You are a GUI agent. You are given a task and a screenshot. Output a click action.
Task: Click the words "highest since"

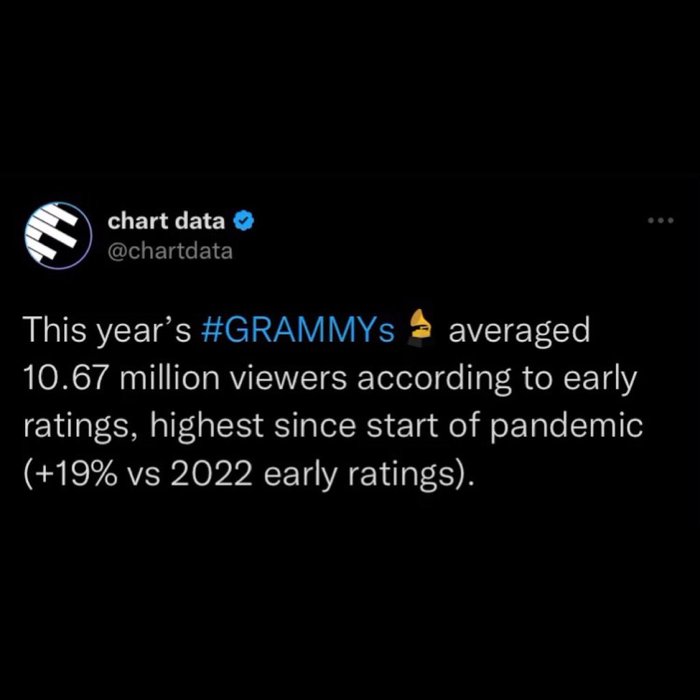(x=253, y=426)
